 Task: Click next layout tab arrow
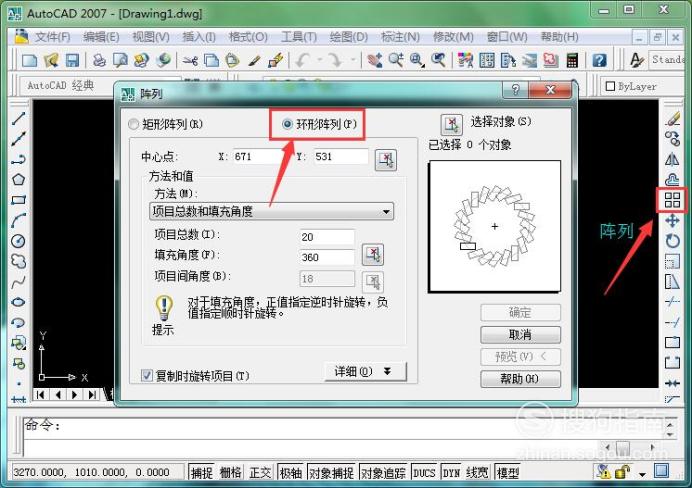click(75, 395)
